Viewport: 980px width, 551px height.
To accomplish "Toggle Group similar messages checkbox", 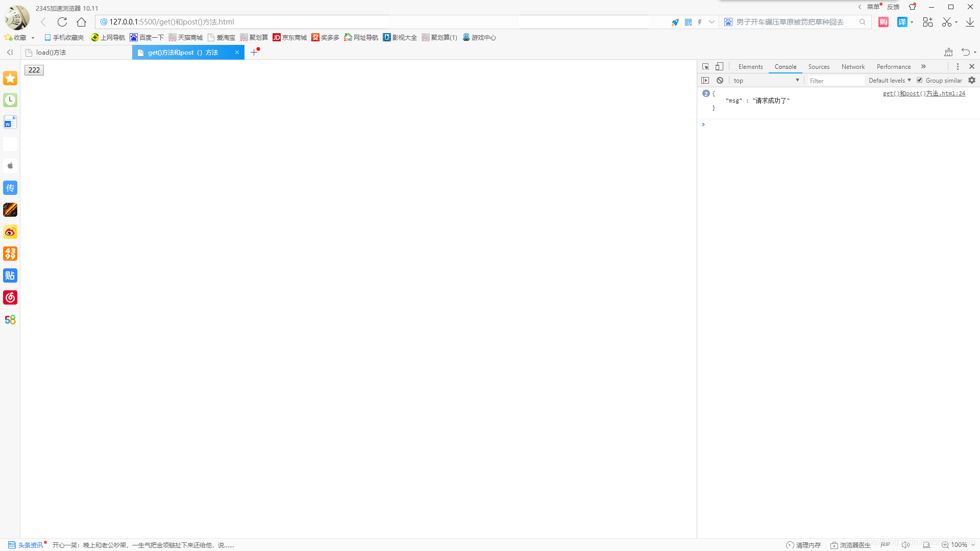I will click(x=919, y=80).
